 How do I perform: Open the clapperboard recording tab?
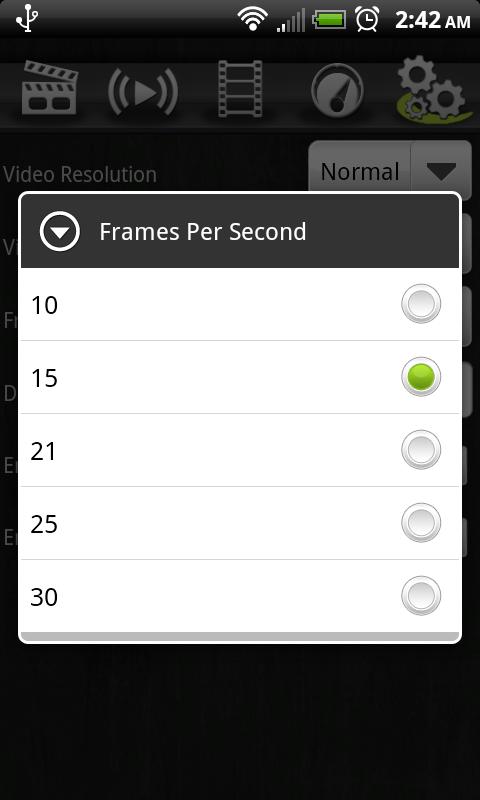(49, 88)
